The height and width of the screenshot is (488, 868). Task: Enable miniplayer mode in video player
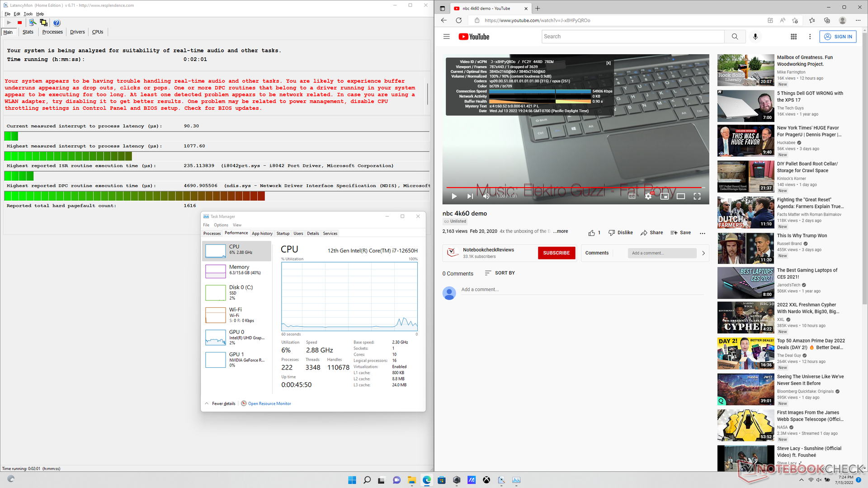(664, 196)
